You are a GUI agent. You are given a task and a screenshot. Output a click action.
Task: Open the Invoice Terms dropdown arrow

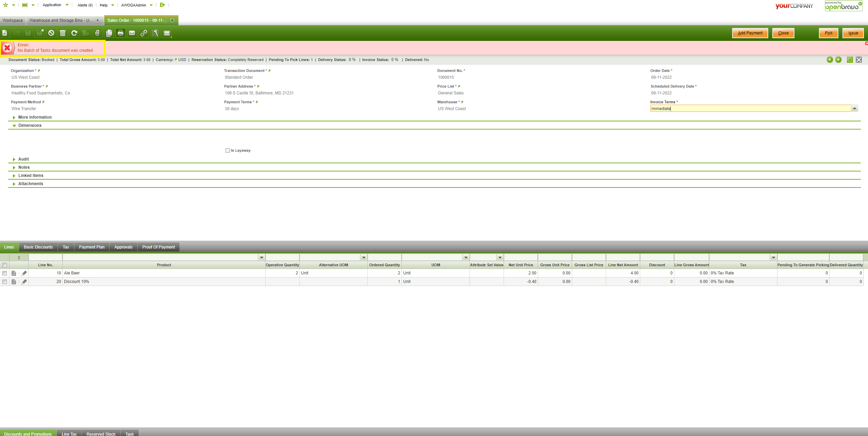tap(854, 109)
